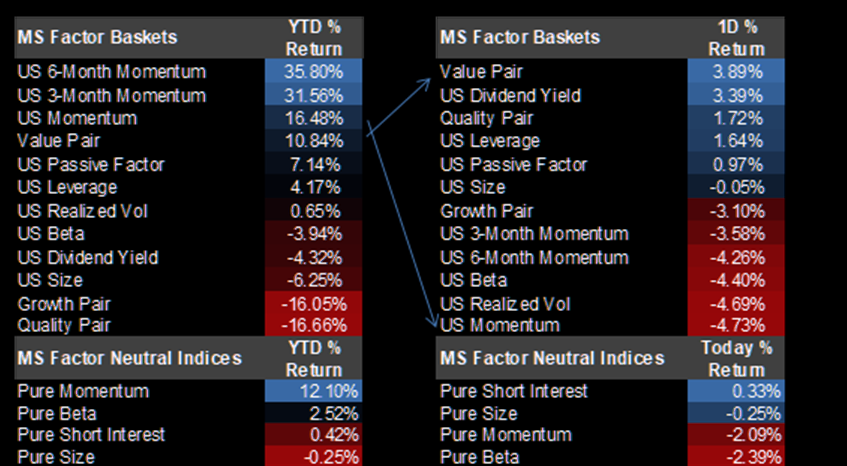Click the red -4.73% US Momentum cell
The width and height of the screenshot is (847, 466).
pos(736,326)
